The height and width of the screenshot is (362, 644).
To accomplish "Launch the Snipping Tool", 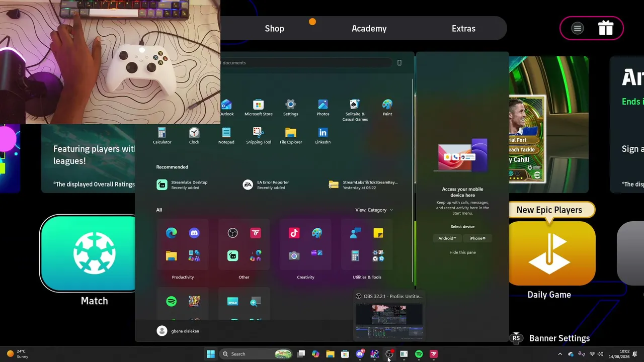I will tap(259, 136).
